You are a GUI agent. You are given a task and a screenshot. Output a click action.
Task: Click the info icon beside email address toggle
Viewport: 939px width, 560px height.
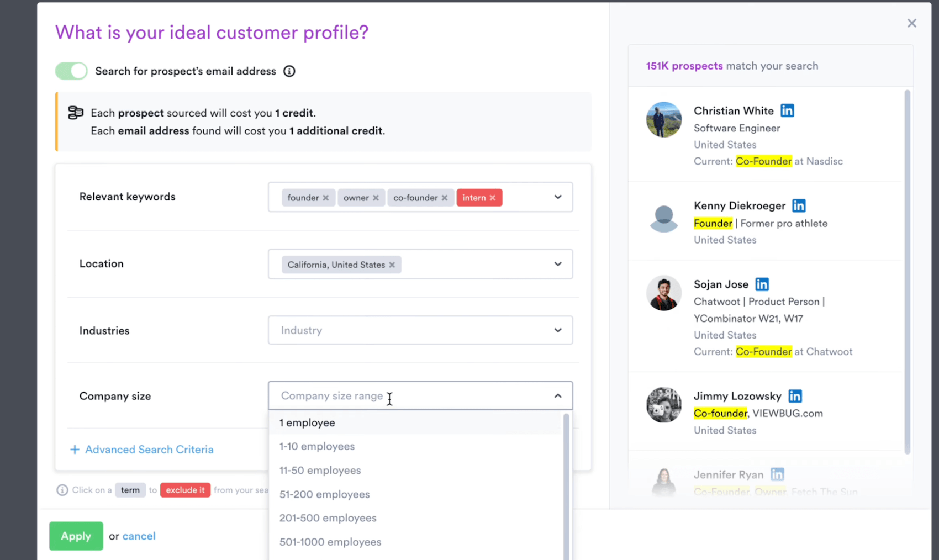(x=289, y=71)
